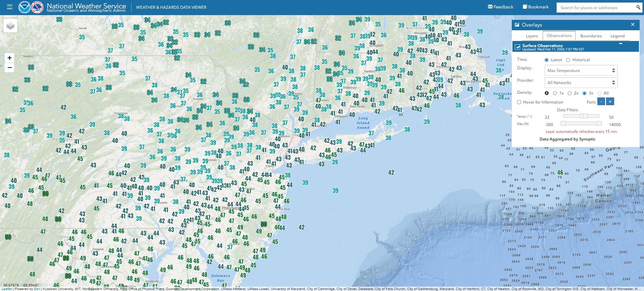
Task: Collapse the Surface Observations section
Action: 621,44
